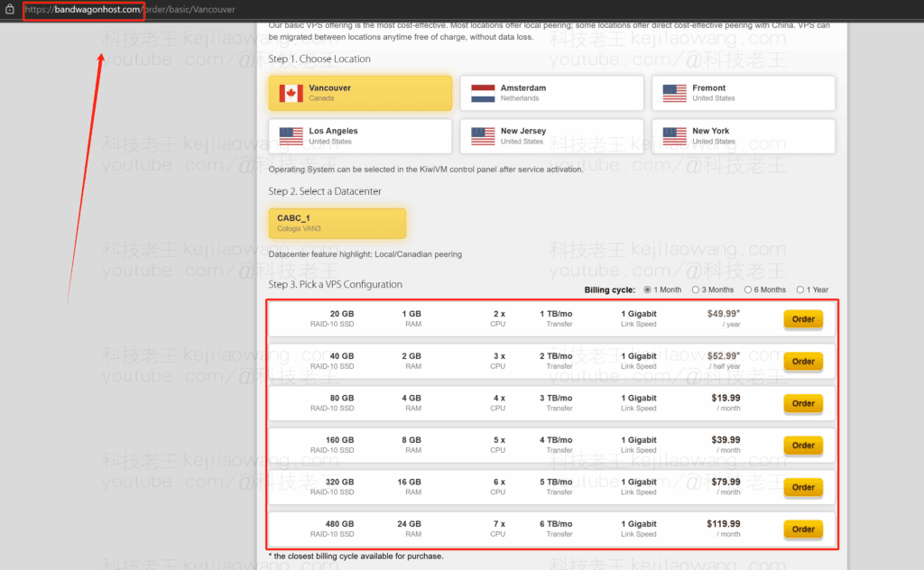The height and width of the screenshot is (570, 924).
Task: Click the bandwagonhost.com URL address field
Action: pyautogui.click(x=130, y=9)
